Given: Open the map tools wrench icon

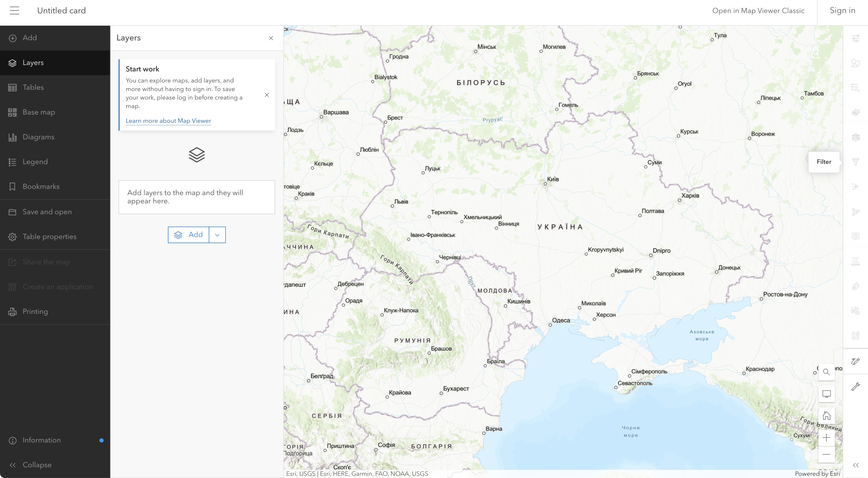Looking at the screenshot, I should [855, 386].
